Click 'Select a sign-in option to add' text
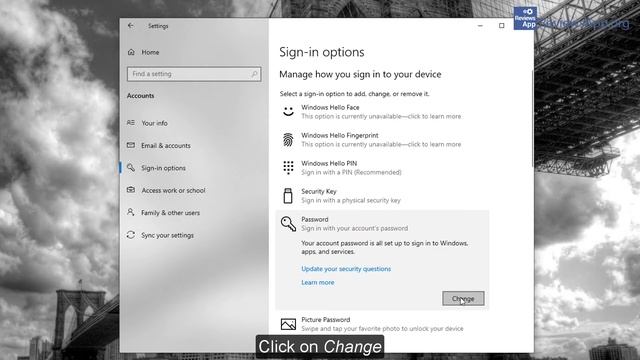 [354, 94]
